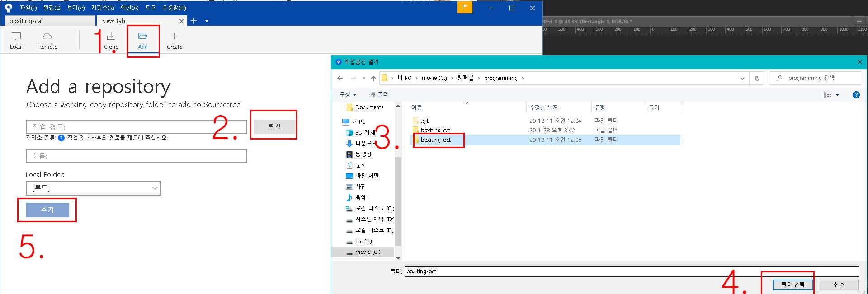Image resolution: width=868 pixels, height=294 pixels.
Task: Click the dialog help question icon
Action: (x=856, y=95)
